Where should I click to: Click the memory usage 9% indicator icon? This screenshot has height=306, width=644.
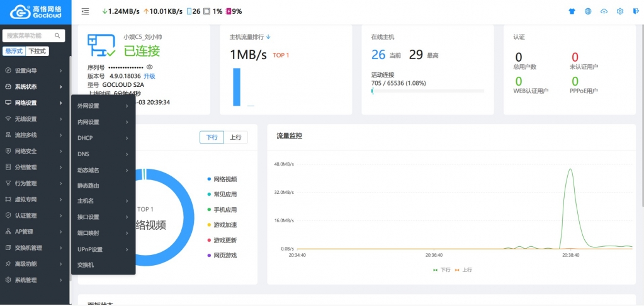229,11
